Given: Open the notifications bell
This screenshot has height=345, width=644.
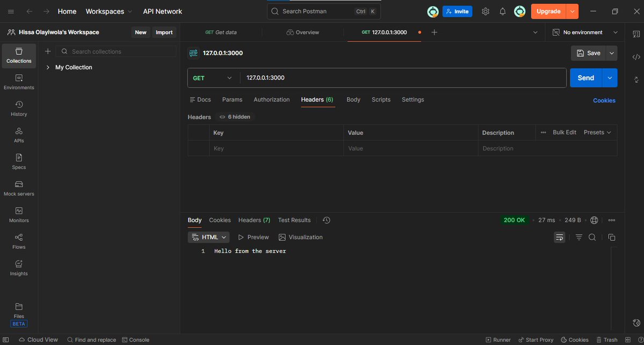Looking at the screenshot, I should (503, 11).
